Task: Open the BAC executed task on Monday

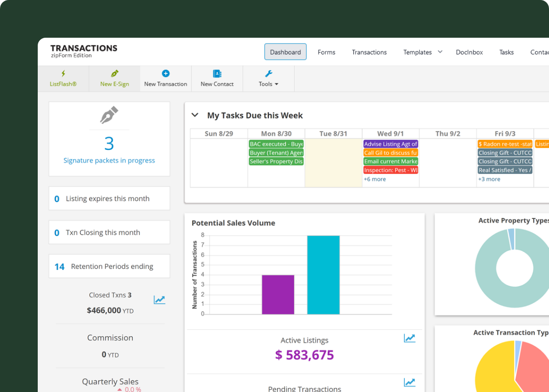Action: [x=276, y=144]
